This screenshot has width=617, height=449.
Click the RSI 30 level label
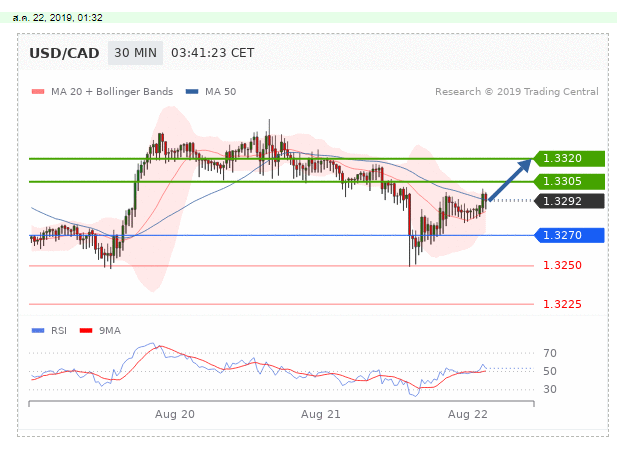[550, 389]
